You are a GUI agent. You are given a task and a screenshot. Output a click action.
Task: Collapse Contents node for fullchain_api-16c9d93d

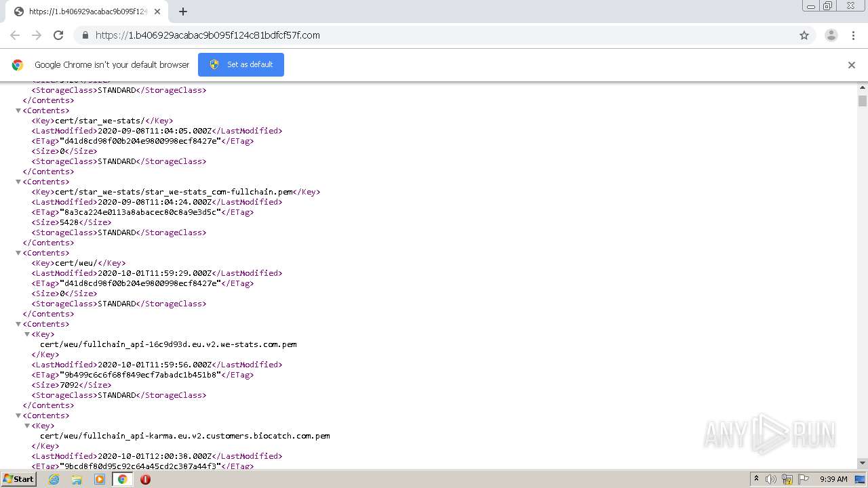point(18,324)
